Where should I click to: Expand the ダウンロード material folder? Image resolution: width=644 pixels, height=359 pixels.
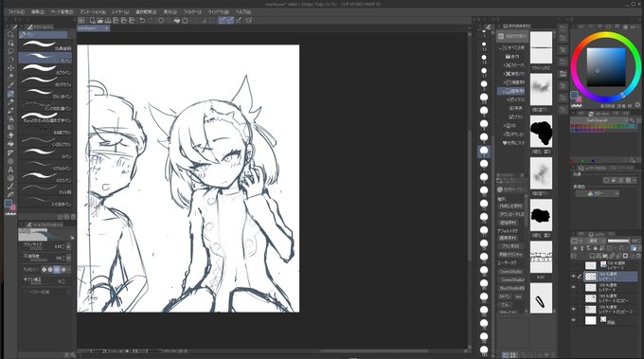tap(505, 135)
